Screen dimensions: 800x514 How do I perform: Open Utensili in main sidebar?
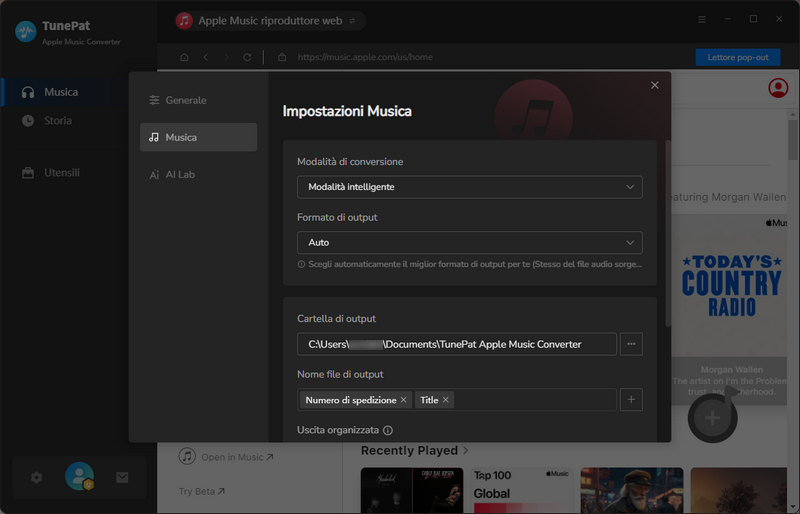click(x=62, y=173)
